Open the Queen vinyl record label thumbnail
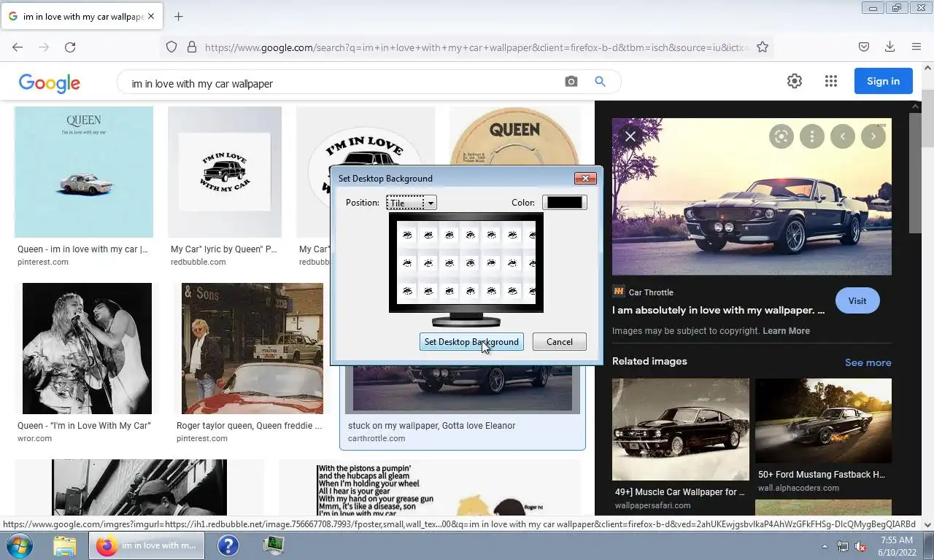 (x=514, y=137)
